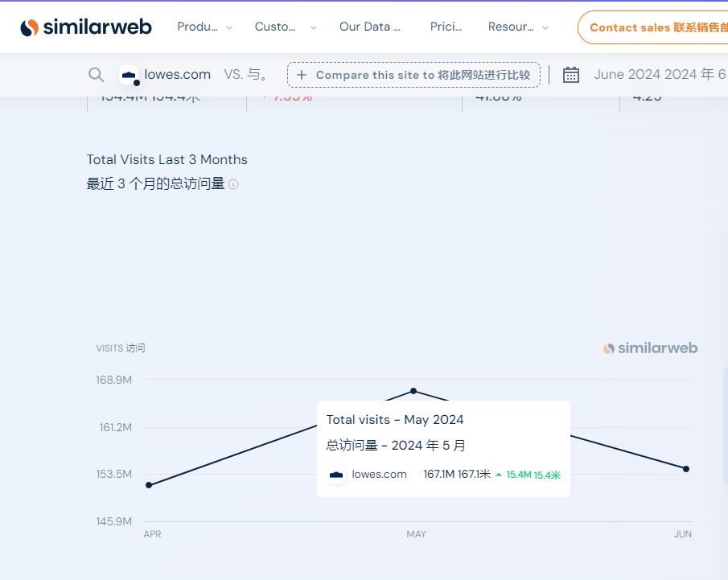Screen dimensions: 728x580
Task: Click the lowes.com favicon in the search bar
Action: coord(129,75)
